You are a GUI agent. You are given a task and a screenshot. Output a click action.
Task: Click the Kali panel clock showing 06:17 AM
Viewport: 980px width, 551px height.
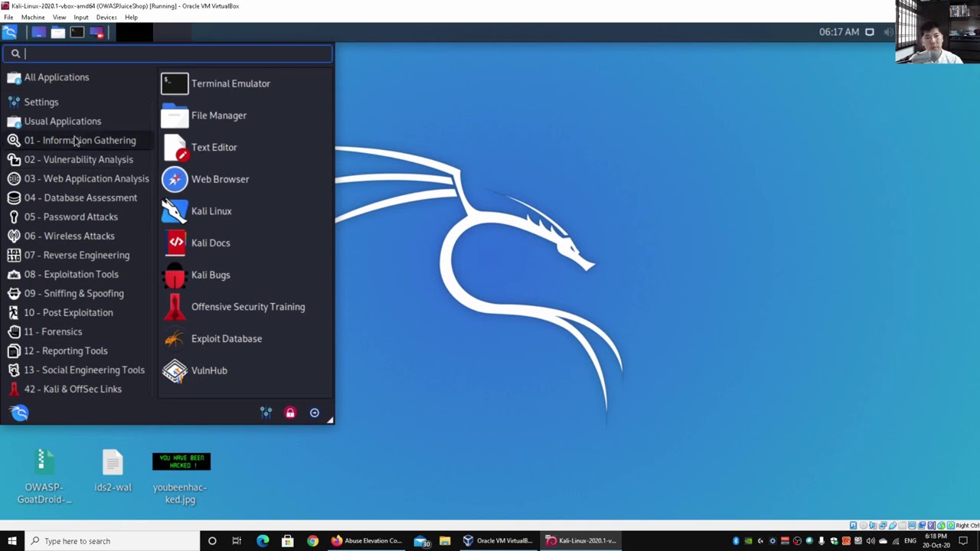click(839, 32)
